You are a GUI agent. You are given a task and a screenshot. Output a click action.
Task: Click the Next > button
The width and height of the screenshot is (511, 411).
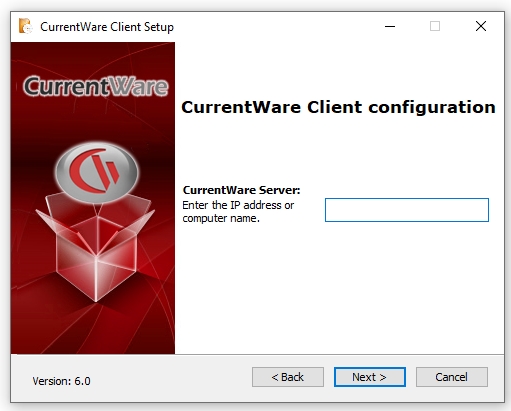pos(370,377)
